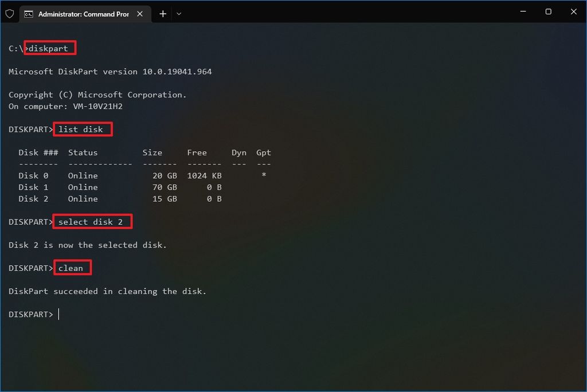Open the tab options dropdown chevron
587x392 pixels.
(x=179, y=13)
